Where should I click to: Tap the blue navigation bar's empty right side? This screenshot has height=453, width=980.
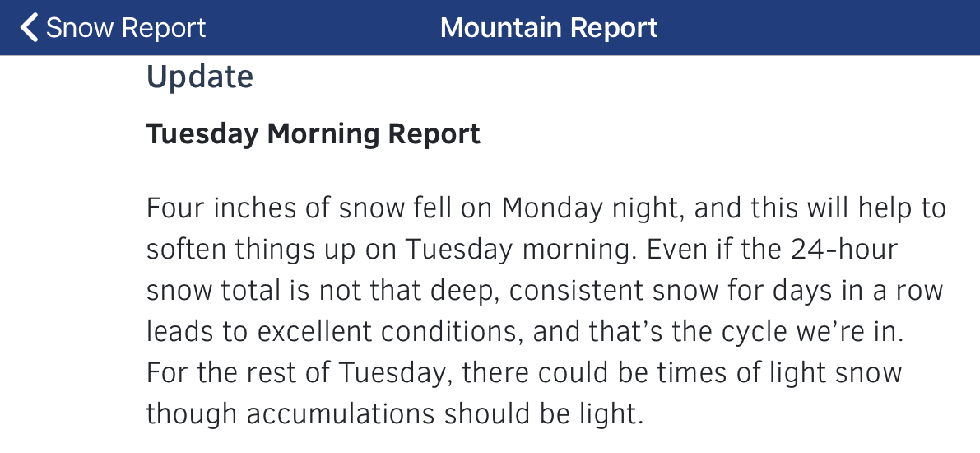(819, 28)
